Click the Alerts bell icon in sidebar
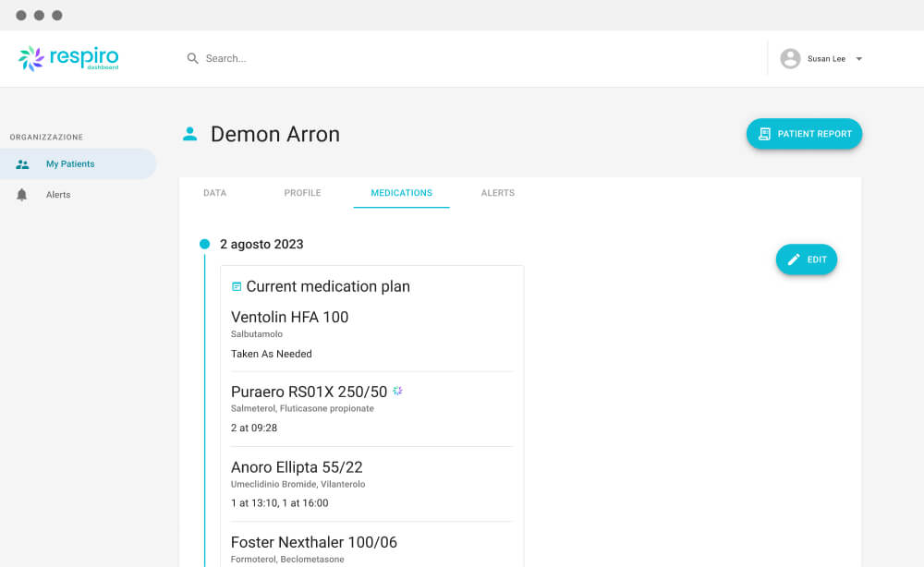 (22, 195)
